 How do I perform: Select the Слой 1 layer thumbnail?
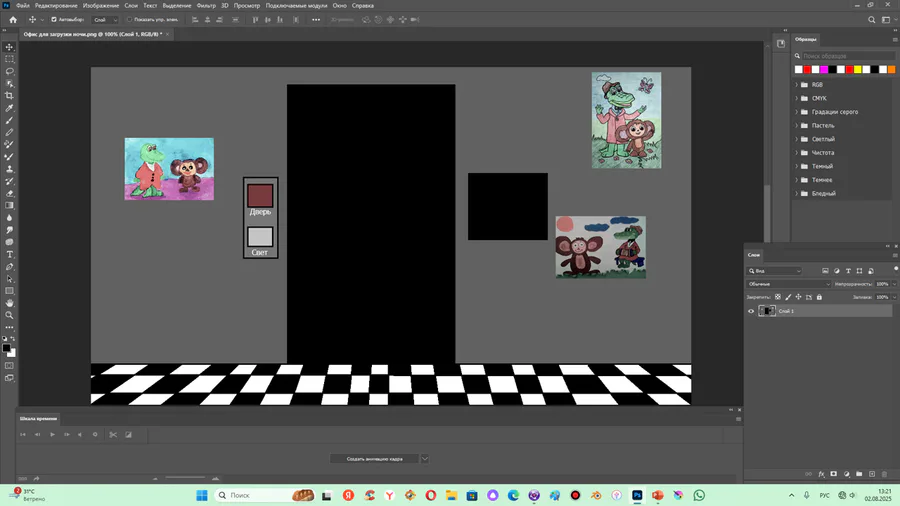[767, 311]
